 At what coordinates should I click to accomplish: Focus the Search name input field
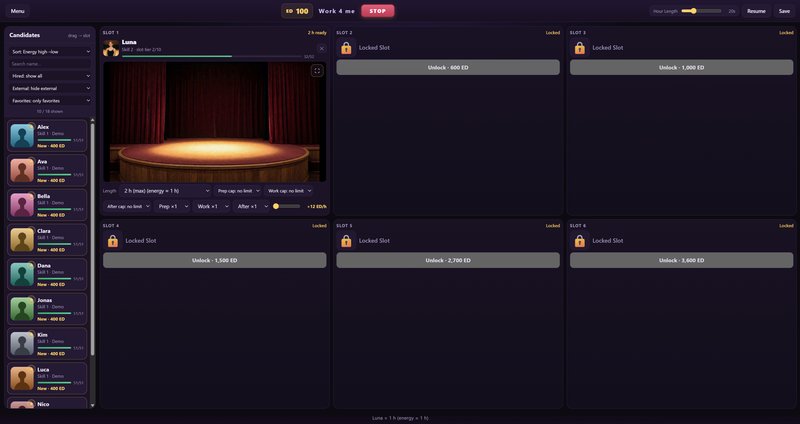pyautogui.click(x=51, y=64)
